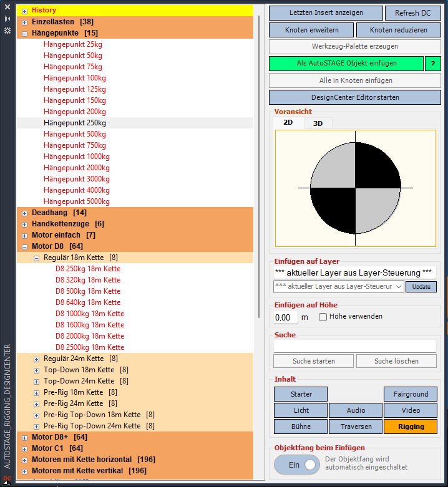Enable the Höhe verwenden checkbox
This screenshot has height=487, width=448.
(323, 317)
